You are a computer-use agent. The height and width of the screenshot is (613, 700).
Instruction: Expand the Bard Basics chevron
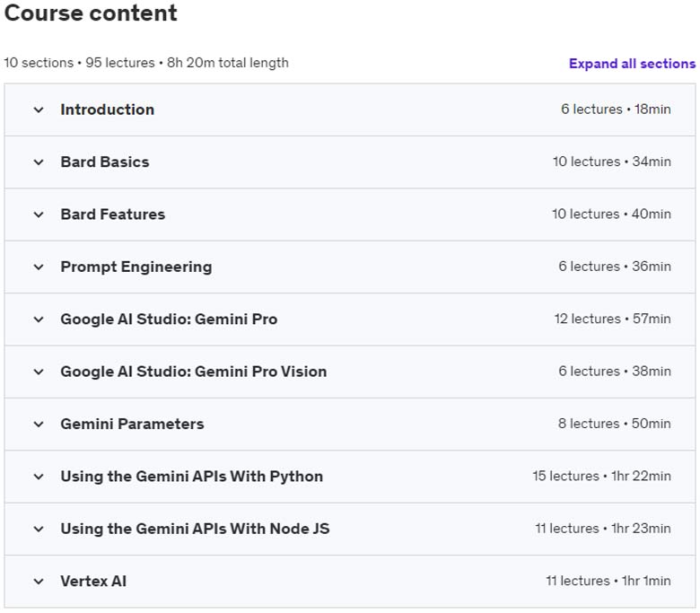coord(39,162)
